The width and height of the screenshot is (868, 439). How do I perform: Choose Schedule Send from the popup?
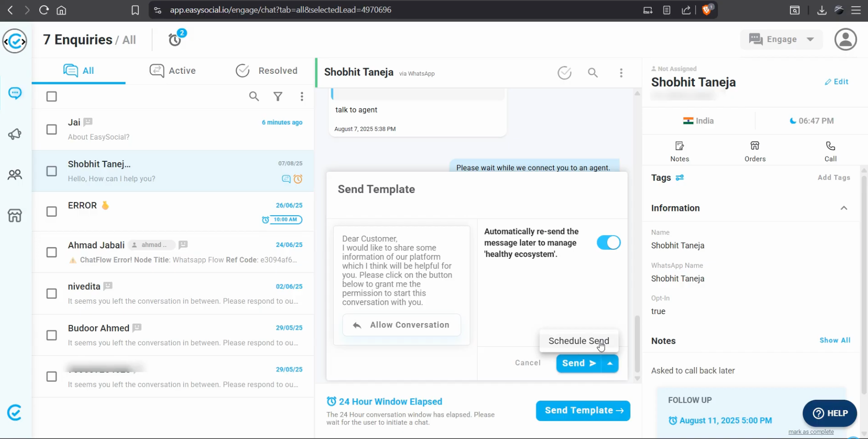point(578,341)
